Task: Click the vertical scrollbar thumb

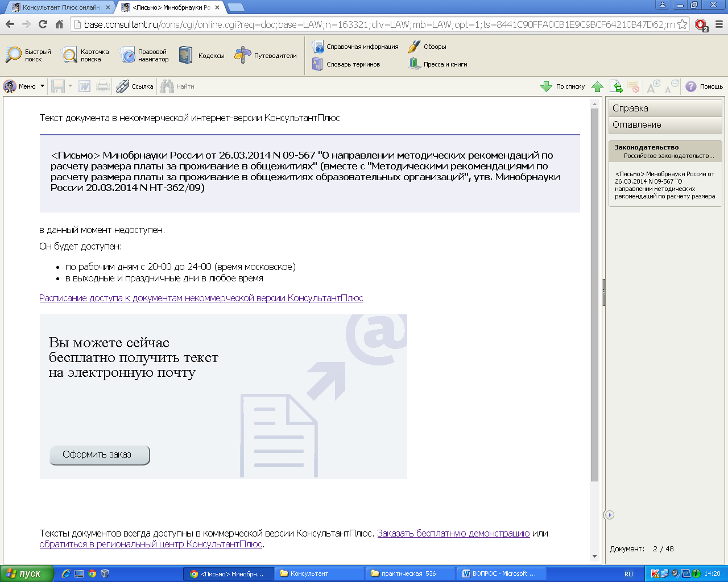Action: point(594,294)
